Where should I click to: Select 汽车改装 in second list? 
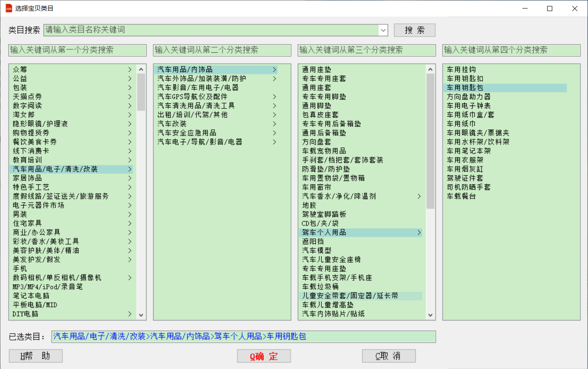coord(172,124)
